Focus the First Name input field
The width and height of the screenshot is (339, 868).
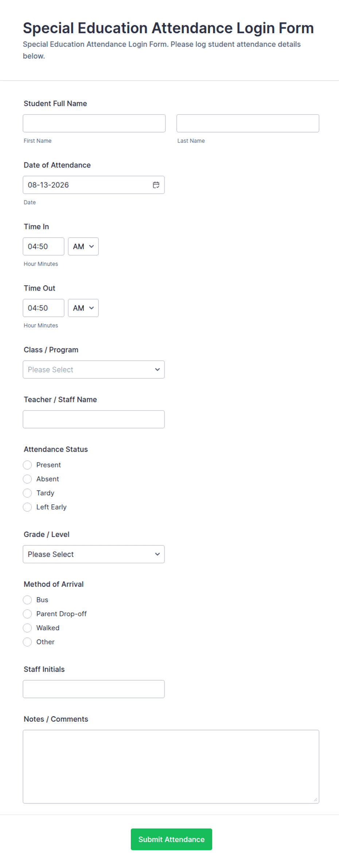94,123
